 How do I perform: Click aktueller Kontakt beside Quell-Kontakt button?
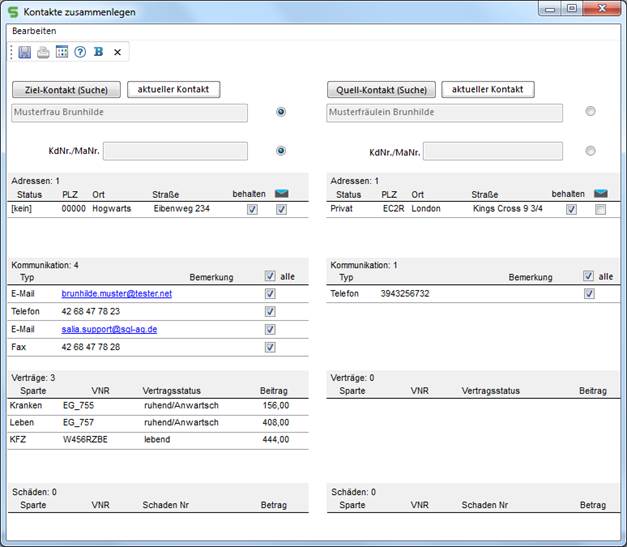(488, 90)
